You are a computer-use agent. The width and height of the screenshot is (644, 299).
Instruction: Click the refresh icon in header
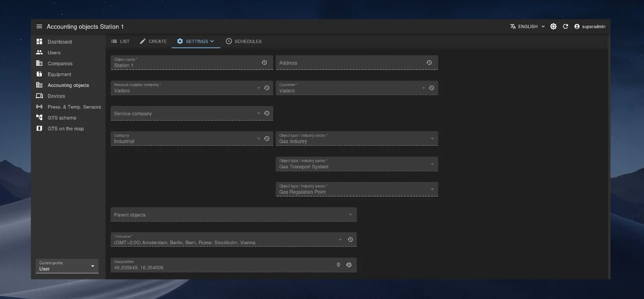coord(566,27)
